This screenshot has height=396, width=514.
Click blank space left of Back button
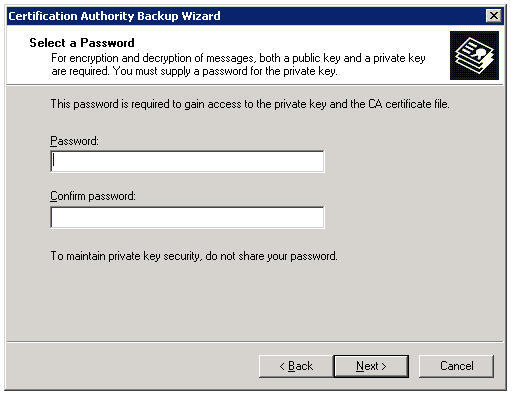pos(133,366)
